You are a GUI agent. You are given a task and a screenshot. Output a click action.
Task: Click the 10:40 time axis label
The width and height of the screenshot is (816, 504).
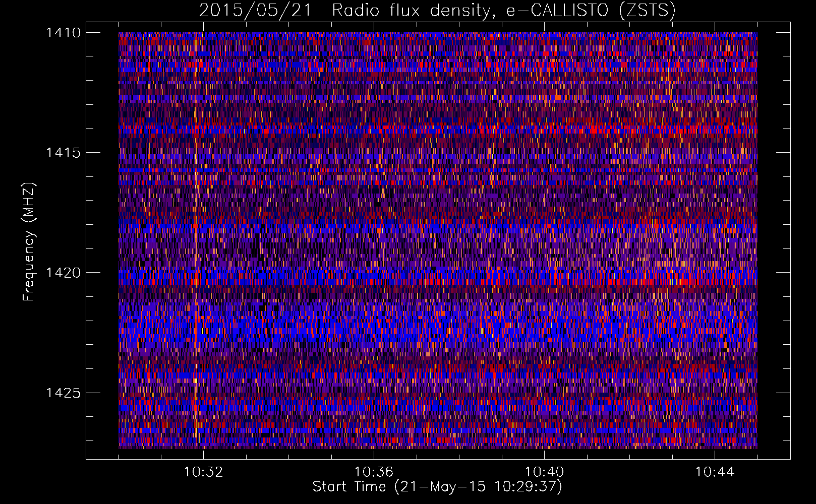[544, 472]
